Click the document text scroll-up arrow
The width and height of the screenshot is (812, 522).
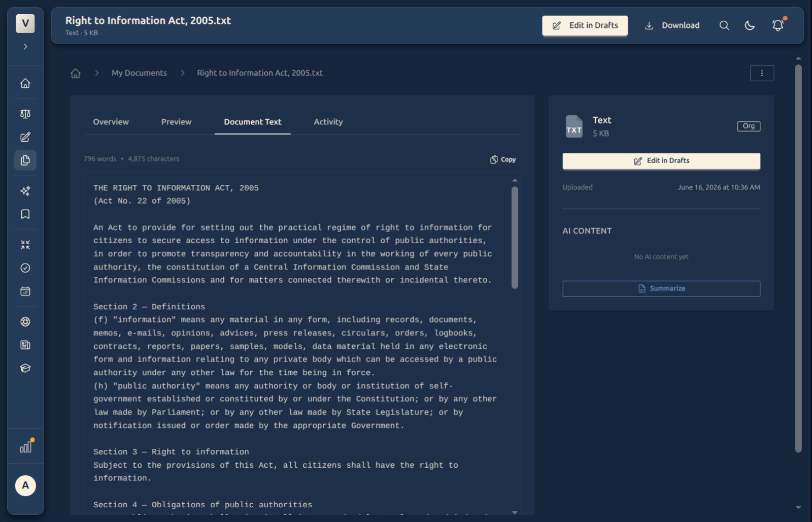515,180
